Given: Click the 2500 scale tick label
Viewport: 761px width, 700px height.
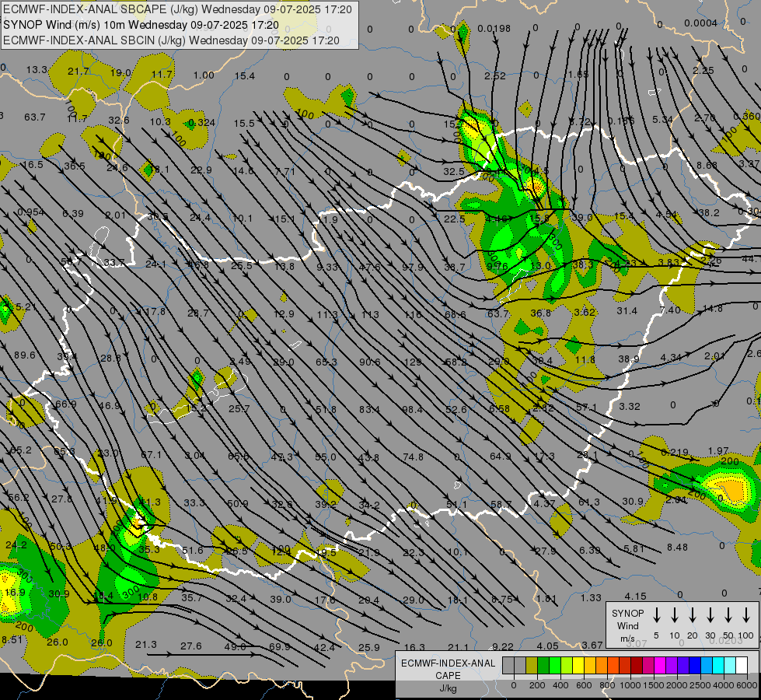Looking at the screenshot, I should pos(700,685).
